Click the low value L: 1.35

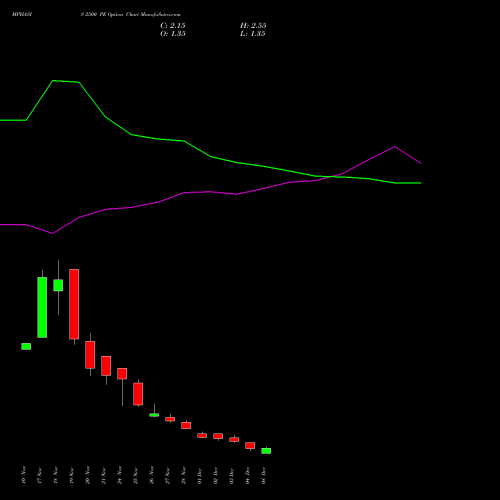[x=253, y=34]
